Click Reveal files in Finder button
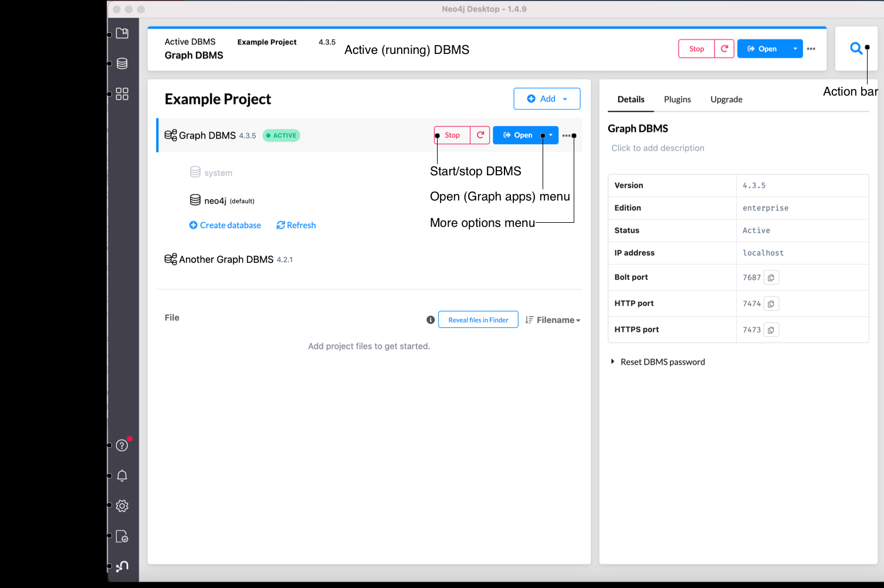Viewport: 884px width, 588px height. point(478,320)
